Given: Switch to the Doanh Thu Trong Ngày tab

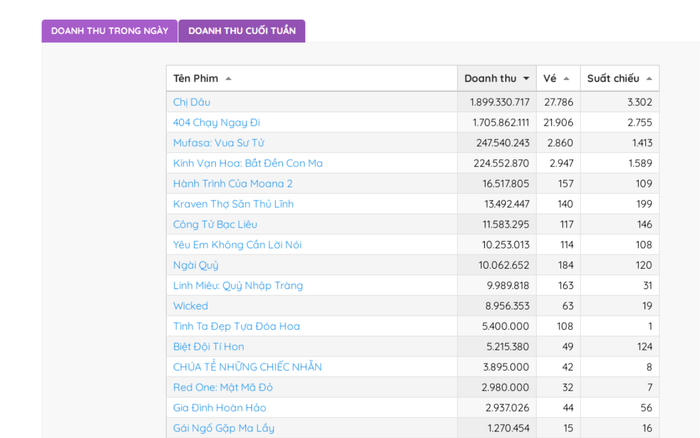Looking at the screenshot, I should [109, 31].
